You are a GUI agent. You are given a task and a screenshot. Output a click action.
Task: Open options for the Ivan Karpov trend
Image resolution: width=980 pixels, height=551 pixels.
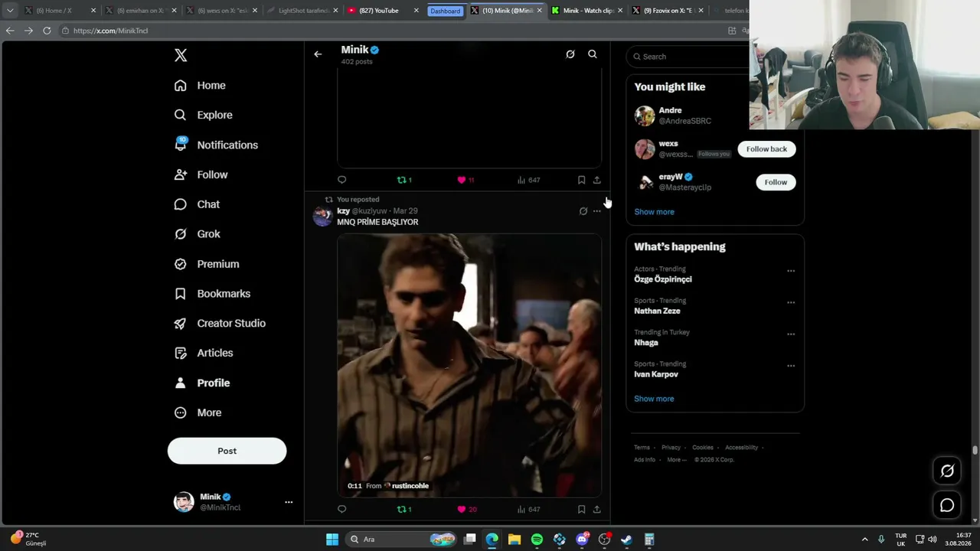(791, 366)
